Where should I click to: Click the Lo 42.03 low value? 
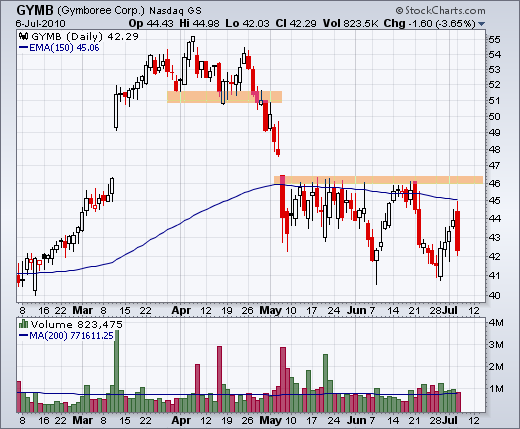pos(247,23)
